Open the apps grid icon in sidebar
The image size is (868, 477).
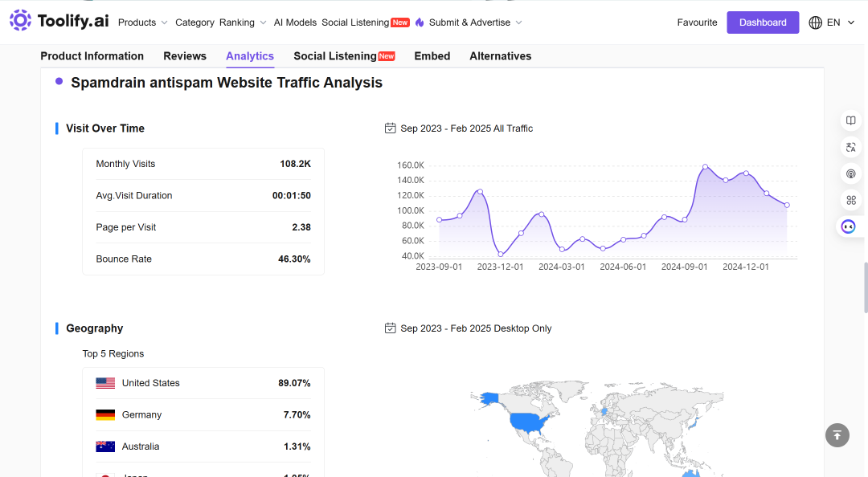[851, 200]
